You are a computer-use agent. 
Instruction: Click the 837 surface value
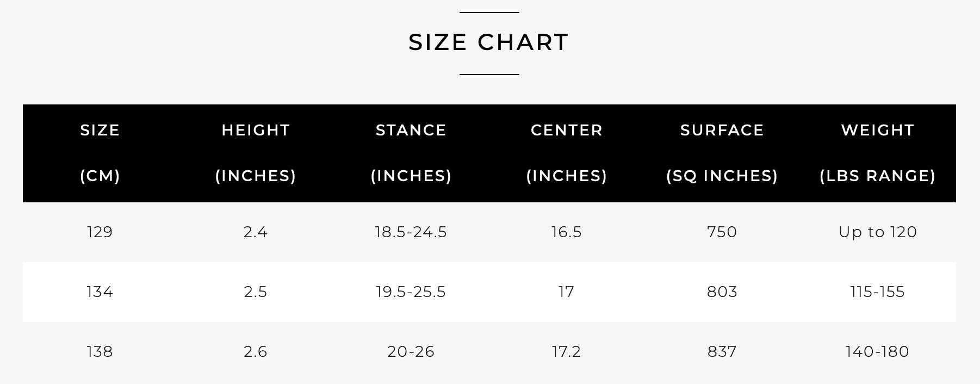click(722, 352)
